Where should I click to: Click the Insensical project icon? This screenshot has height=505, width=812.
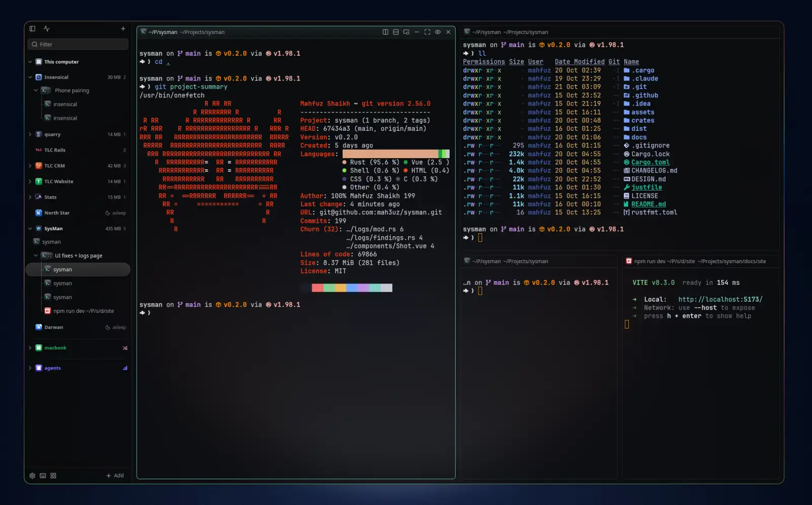tap(39, 78)
